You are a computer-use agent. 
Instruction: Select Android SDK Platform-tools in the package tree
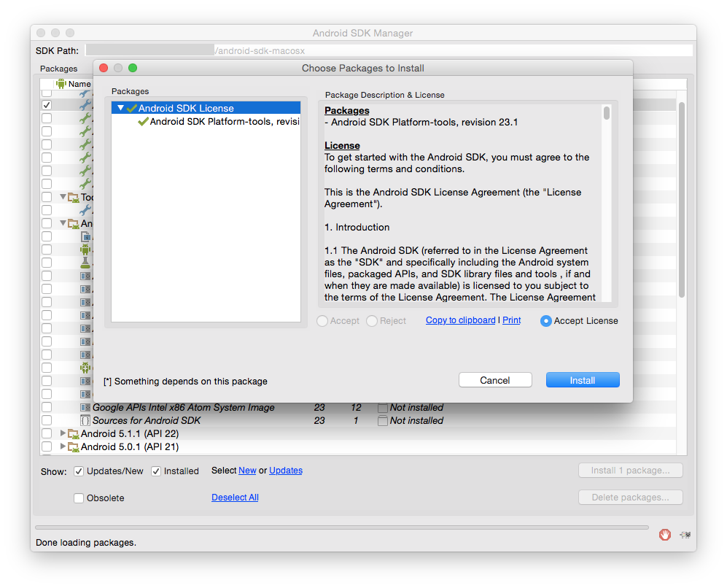point(225,122)
